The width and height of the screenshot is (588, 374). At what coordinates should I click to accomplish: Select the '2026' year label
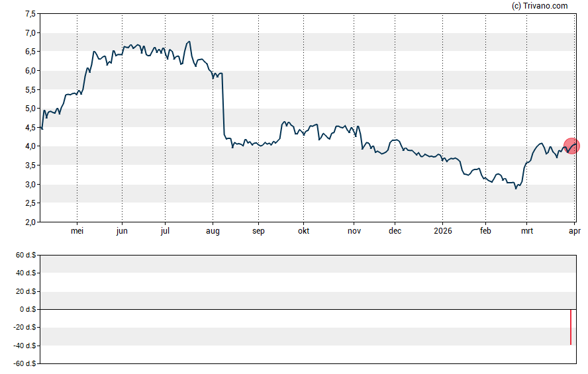tap(442, 231)
